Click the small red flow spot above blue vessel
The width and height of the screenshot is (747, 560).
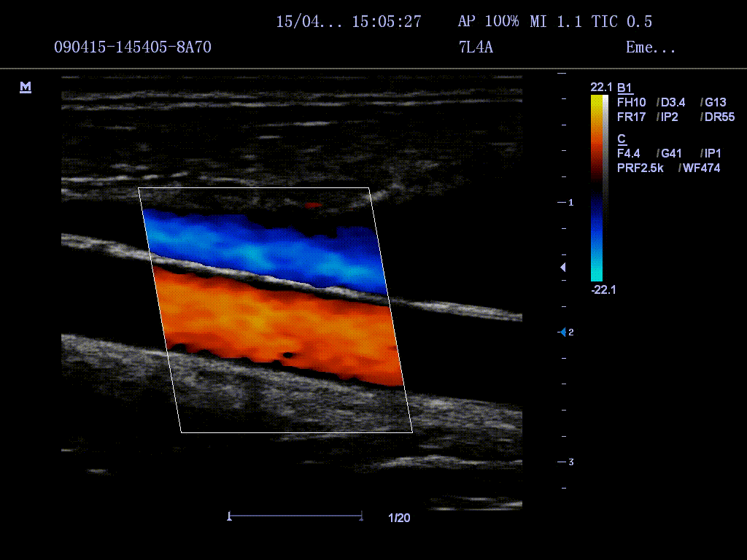click(312, 205)
